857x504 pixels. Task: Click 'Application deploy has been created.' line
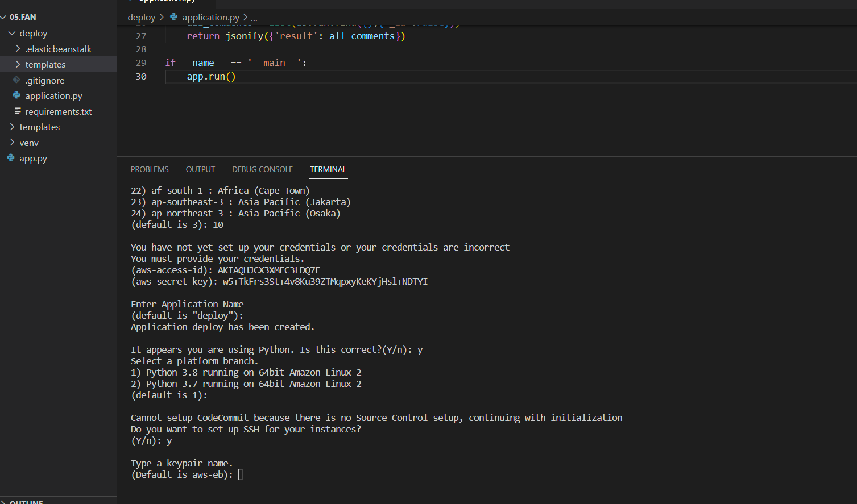(x=222, y=327)
